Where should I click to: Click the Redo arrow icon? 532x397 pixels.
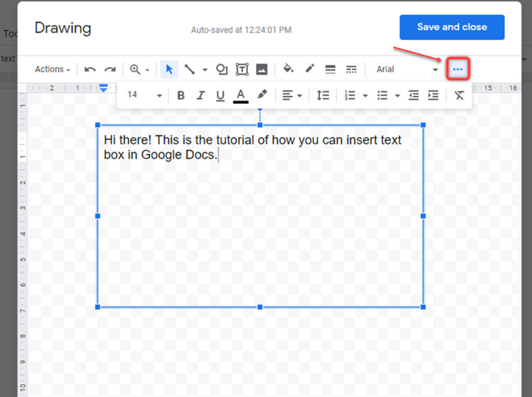coord(110,69)
